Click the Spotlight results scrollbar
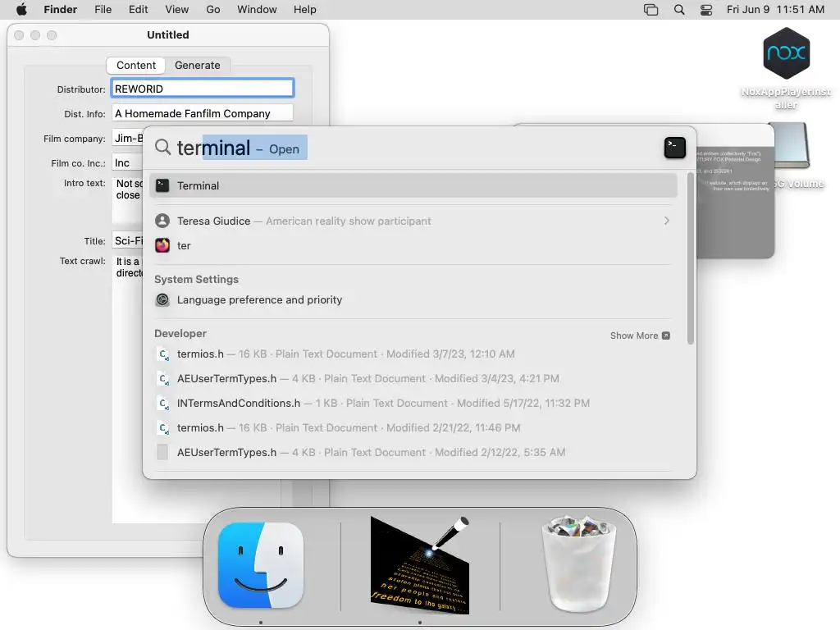 690,259
